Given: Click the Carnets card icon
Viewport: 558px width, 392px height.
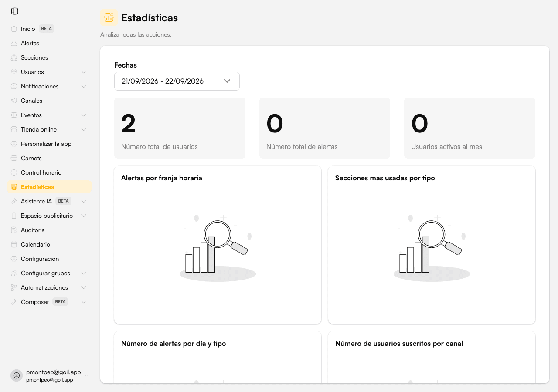Looking at the screenshot, I should [14, 158].
